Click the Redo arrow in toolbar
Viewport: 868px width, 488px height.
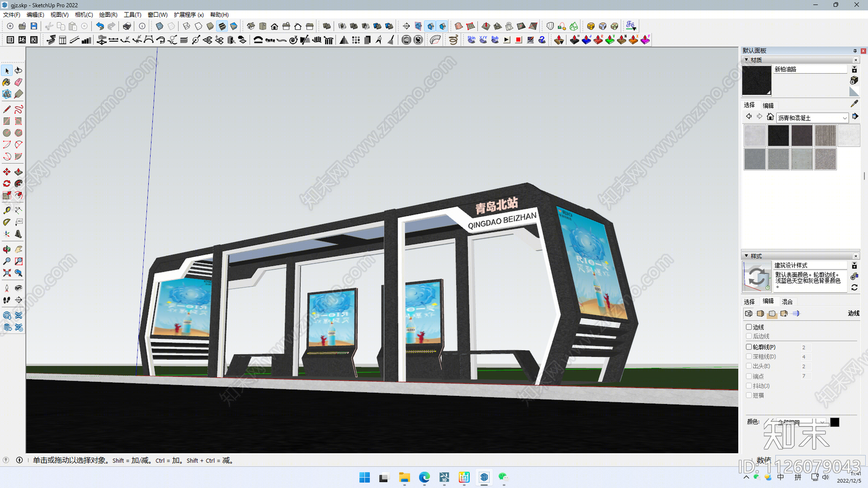(x=111, y=26)
